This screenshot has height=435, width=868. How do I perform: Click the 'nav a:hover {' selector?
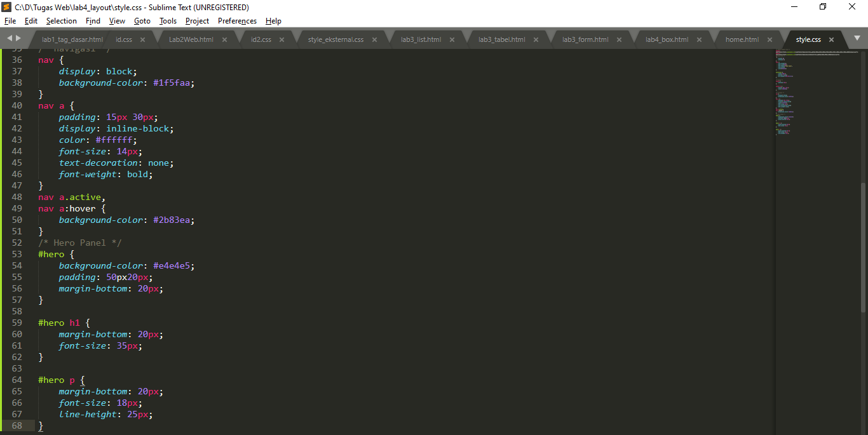(x=72, y=208)
